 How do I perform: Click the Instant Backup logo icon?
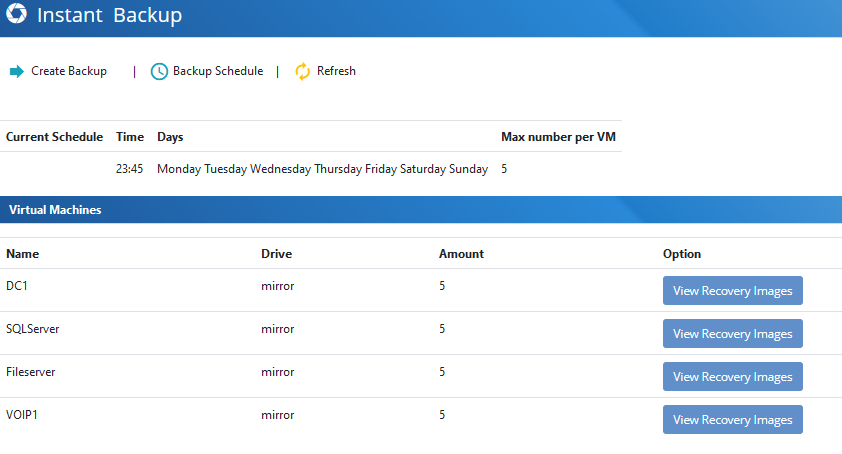[x=16, y=16]
